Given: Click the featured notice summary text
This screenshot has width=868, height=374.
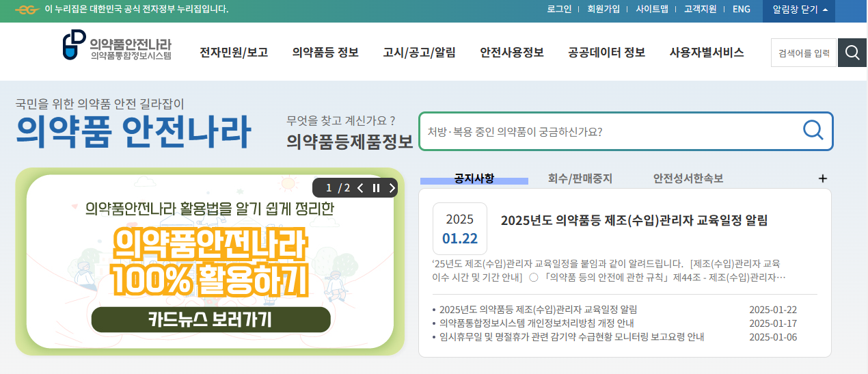Looking at the screenshot, I should pyautogui.click(x=609, y=271).
